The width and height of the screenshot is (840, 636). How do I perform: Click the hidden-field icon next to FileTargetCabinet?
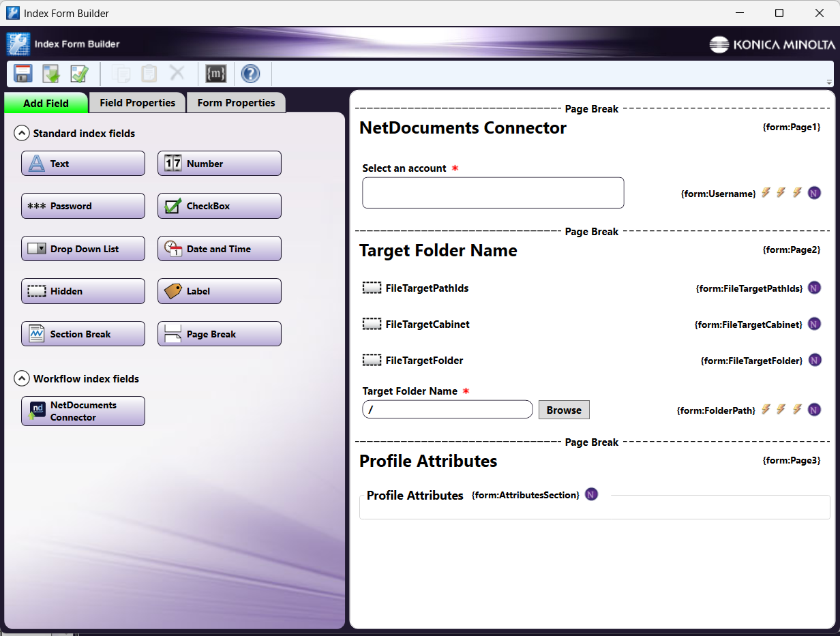[372, 324]
